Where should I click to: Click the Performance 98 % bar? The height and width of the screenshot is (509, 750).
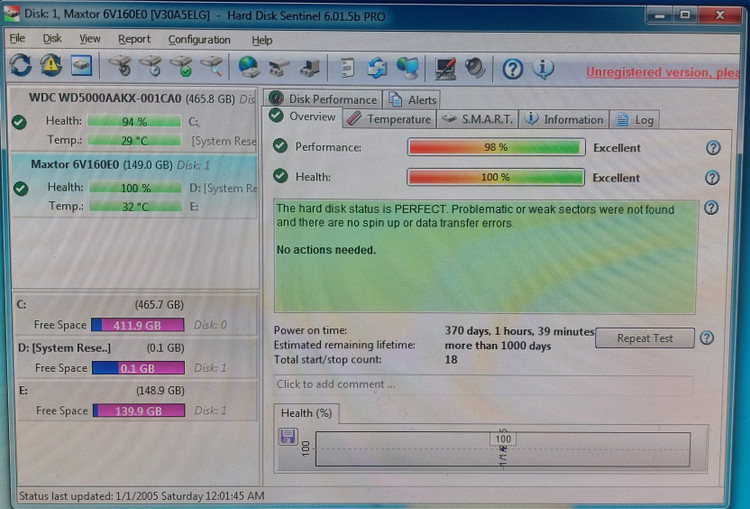coord(496,147)
